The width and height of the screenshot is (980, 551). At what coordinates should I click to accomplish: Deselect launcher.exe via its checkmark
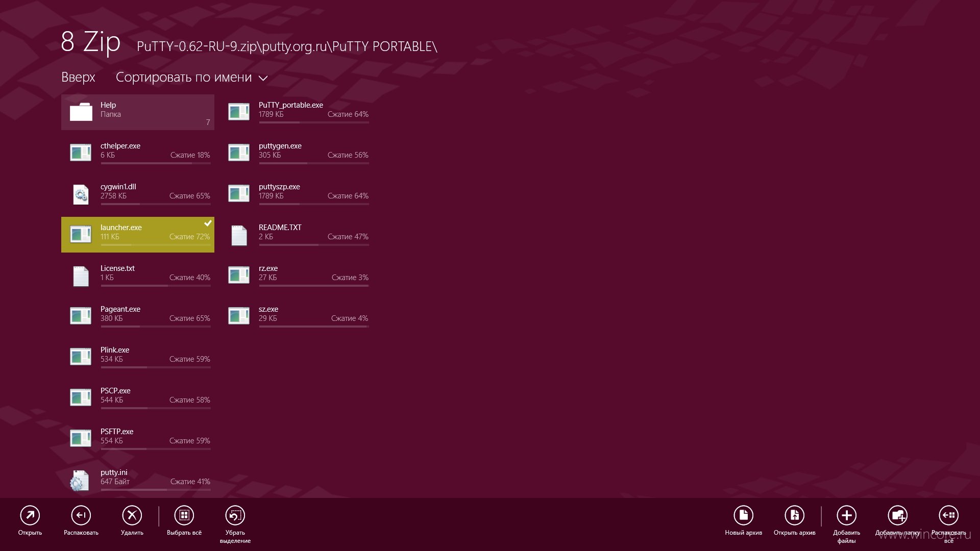click(208, 223)
